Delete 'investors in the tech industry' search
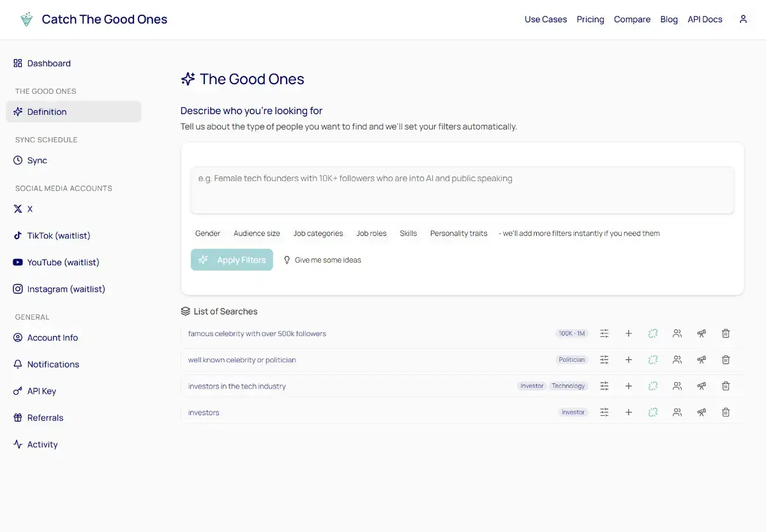766x532 pixels. [x=726, y=386]
